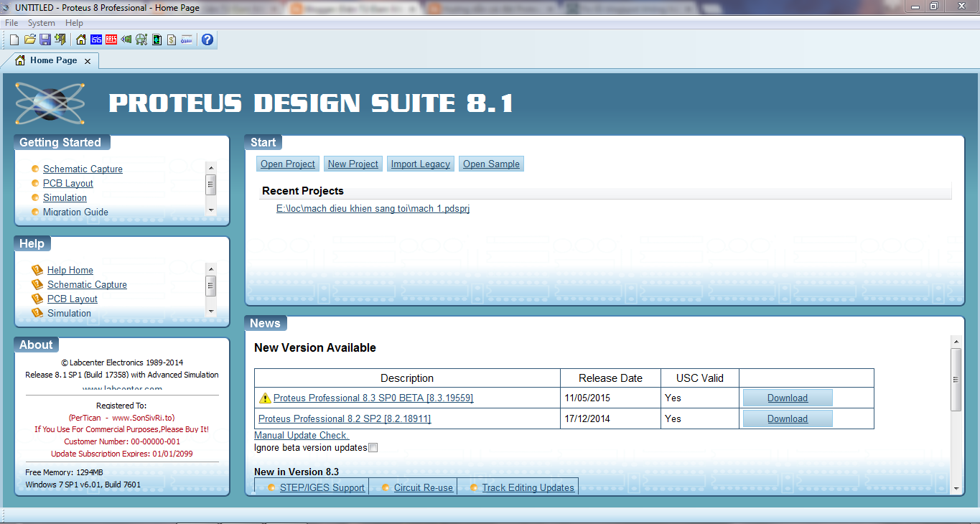Click Proteus Professional 8.2 SP2 link

[345, 418]
